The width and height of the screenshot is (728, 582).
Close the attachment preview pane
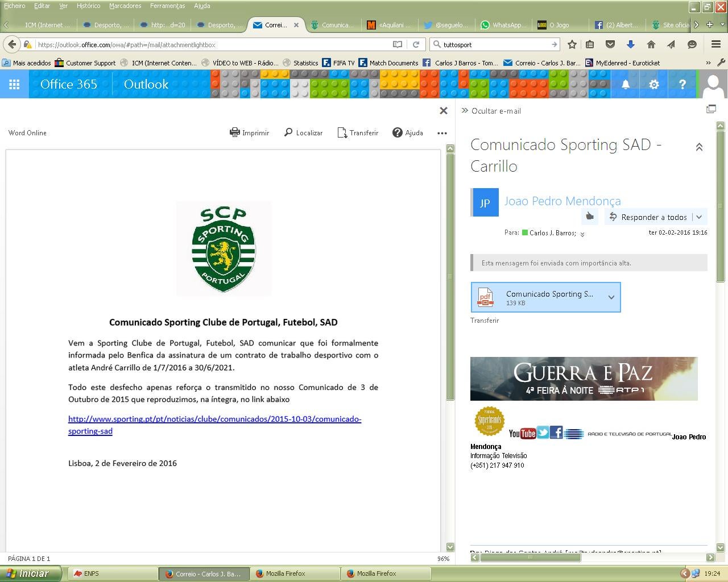tap(444, 111)
